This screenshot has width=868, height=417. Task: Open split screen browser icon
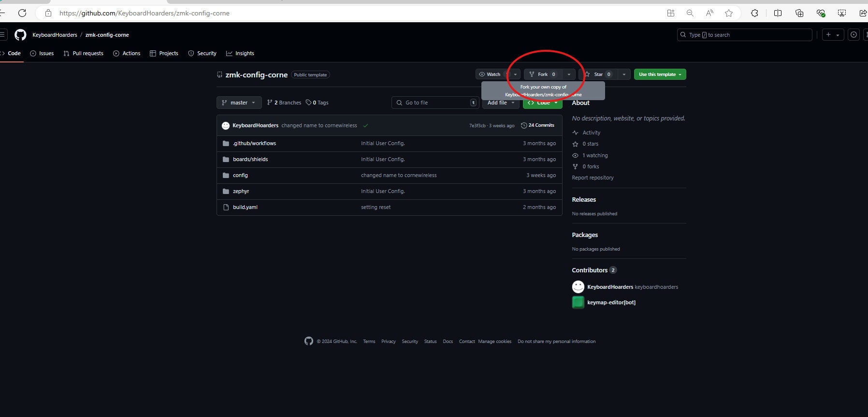point(778,13)
